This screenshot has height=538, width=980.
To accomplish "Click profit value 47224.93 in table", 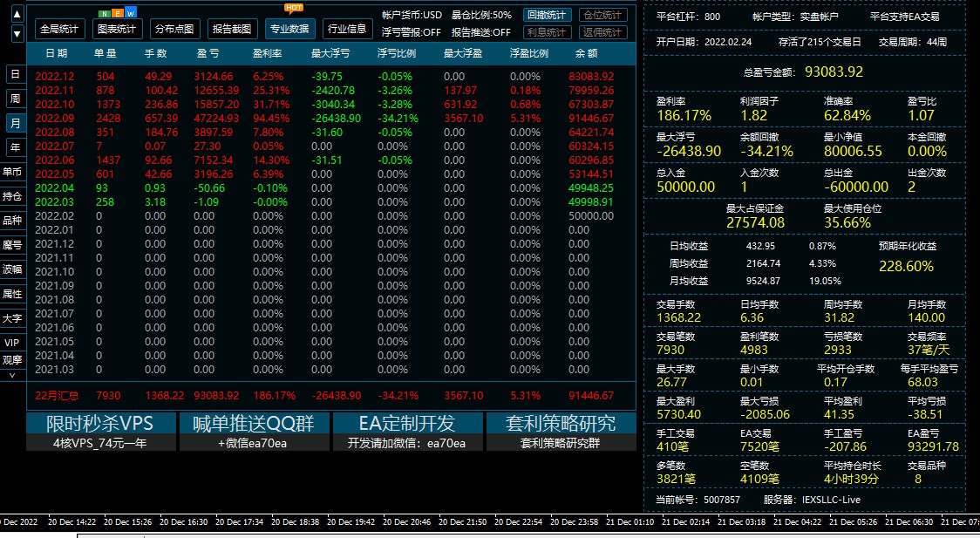I will [x=217, y=118].
